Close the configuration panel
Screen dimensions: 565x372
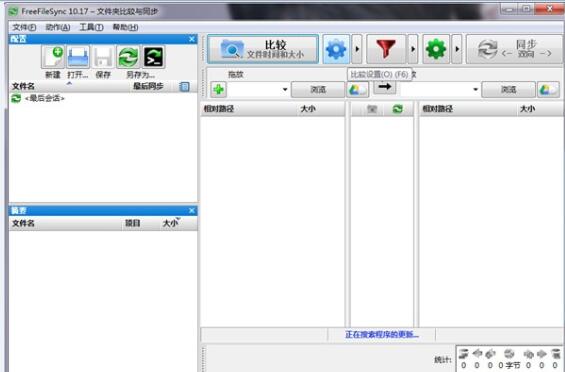coord(192,39)
